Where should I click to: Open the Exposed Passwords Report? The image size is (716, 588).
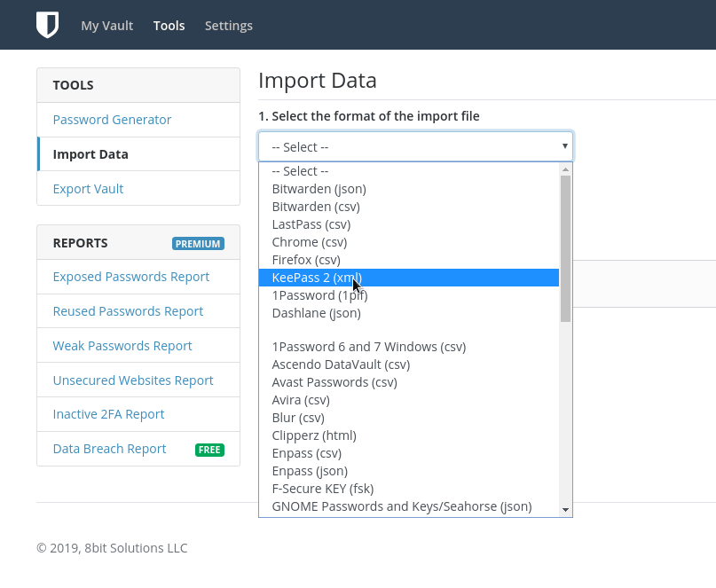coord(130,277)
